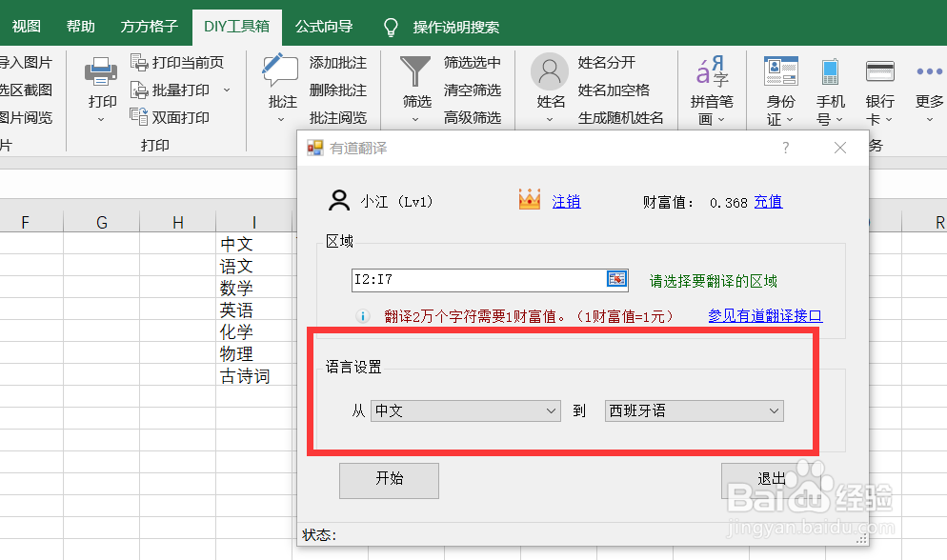
Task: Select column H header
Action: click(x=177, y=223)
